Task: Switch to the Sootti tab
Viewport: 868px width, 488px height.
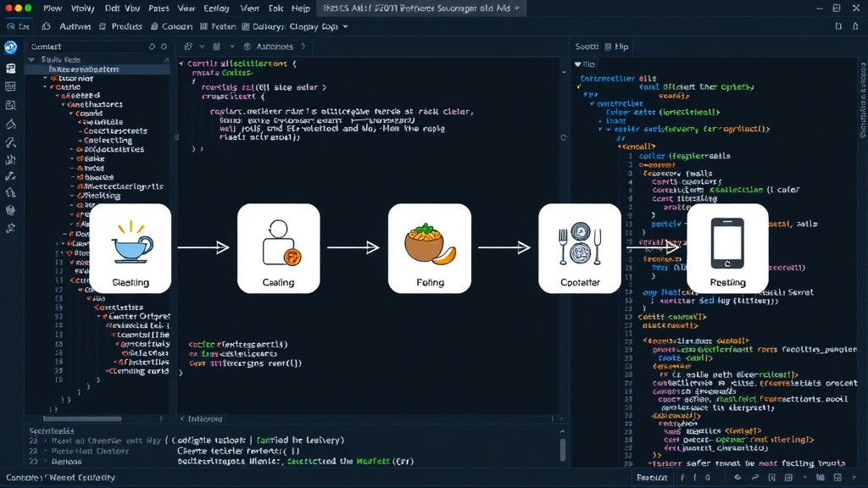Action: pos(587,47)
